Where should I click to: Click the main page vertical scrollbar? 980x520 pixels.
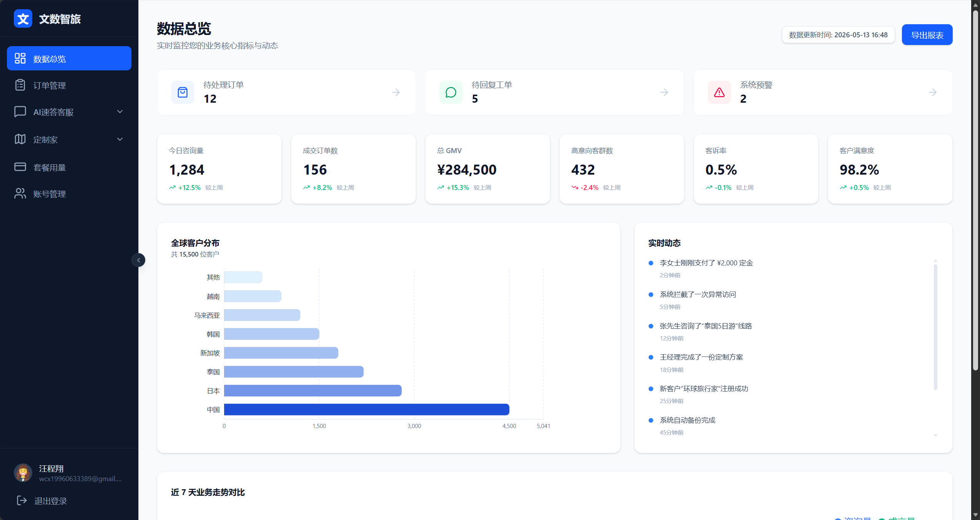tap(975, 190)
